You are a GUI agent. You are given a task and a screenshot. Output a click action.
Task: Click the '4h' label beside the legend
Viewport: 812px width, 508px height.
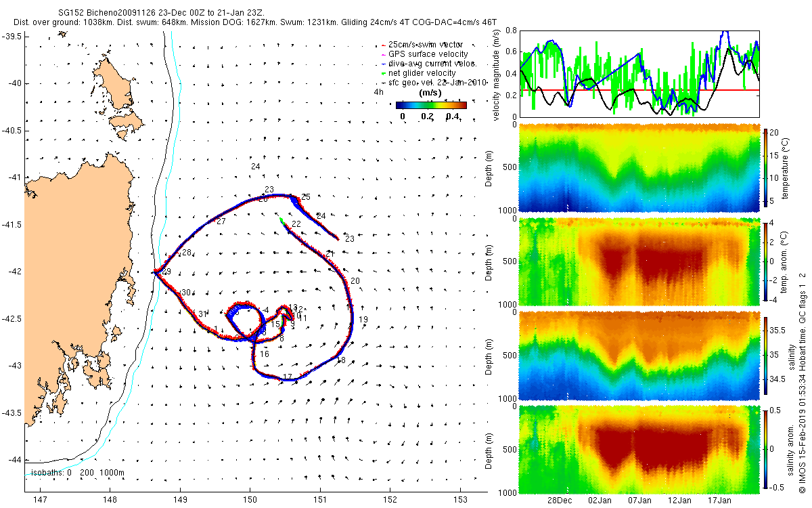(x=378, y=91)
